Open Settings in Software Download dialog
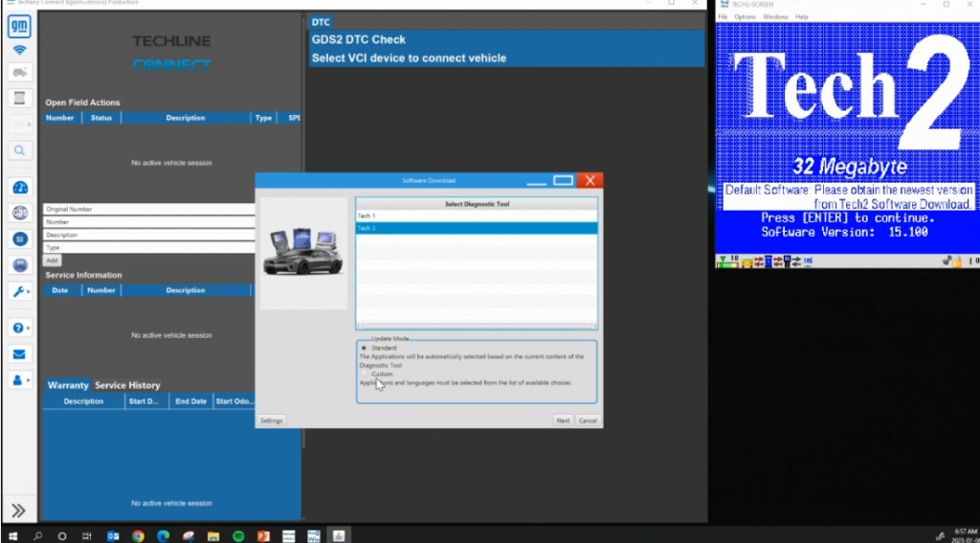 pyautogui.click(x=271, y=420)
